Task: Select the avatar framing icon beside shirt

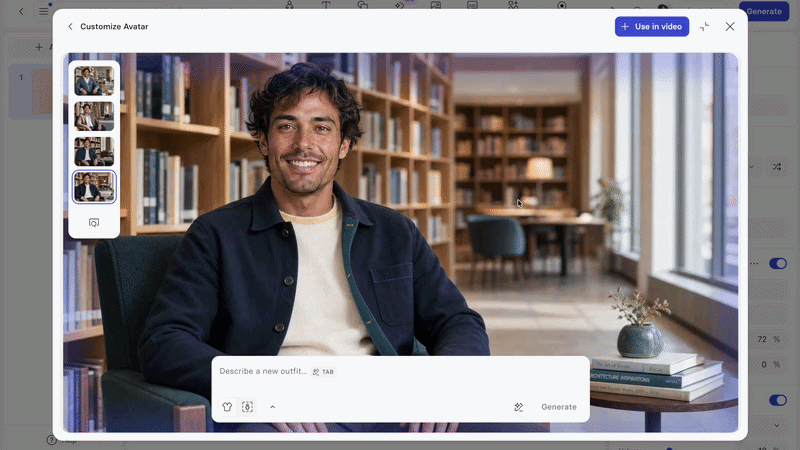Action: pyautogui.click(x=247, y=407)
